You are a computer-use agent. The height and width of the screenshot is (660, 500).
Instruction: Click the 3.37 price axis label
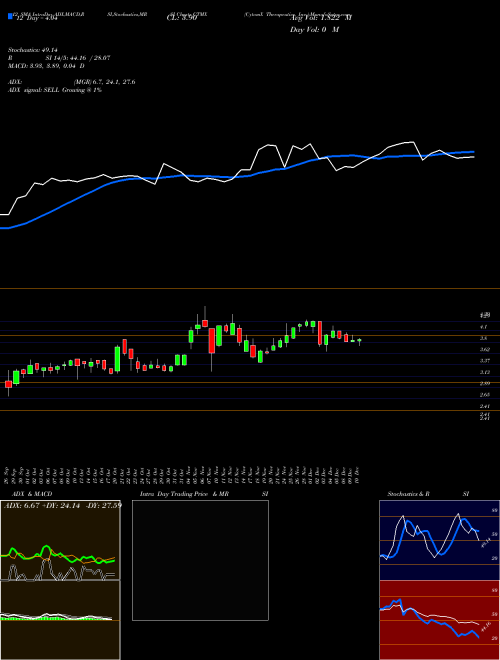[485, 361]
